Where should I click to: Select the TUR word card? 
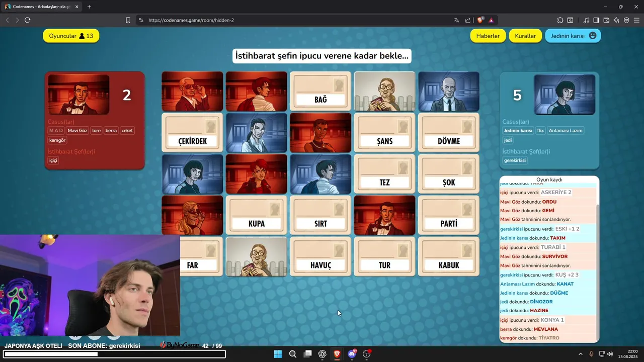[384, 256]
